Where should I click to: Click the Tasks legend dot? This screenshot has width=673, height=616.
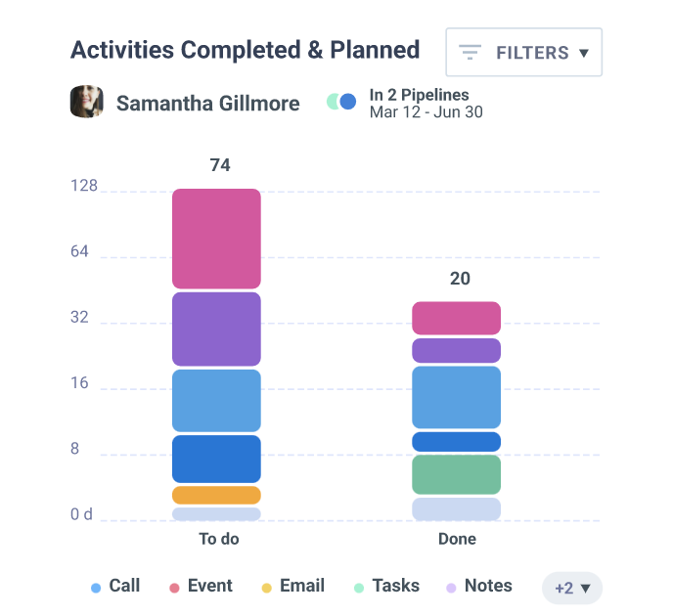pos(359,588)
